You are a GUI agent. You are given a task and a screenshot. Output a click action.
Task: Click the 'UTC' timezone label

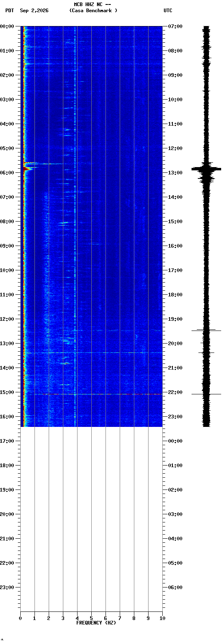pos(168,11)
